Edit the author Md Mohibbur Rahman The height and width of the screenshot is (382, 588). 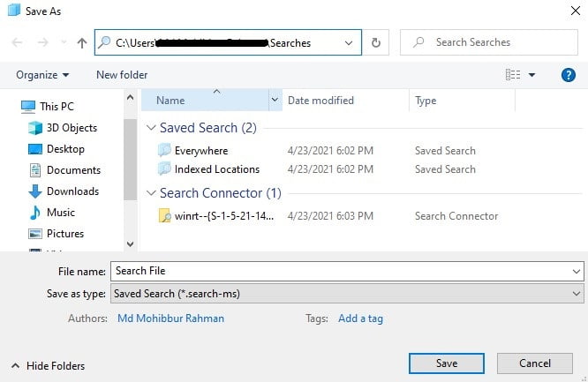[x=170, y=318]
